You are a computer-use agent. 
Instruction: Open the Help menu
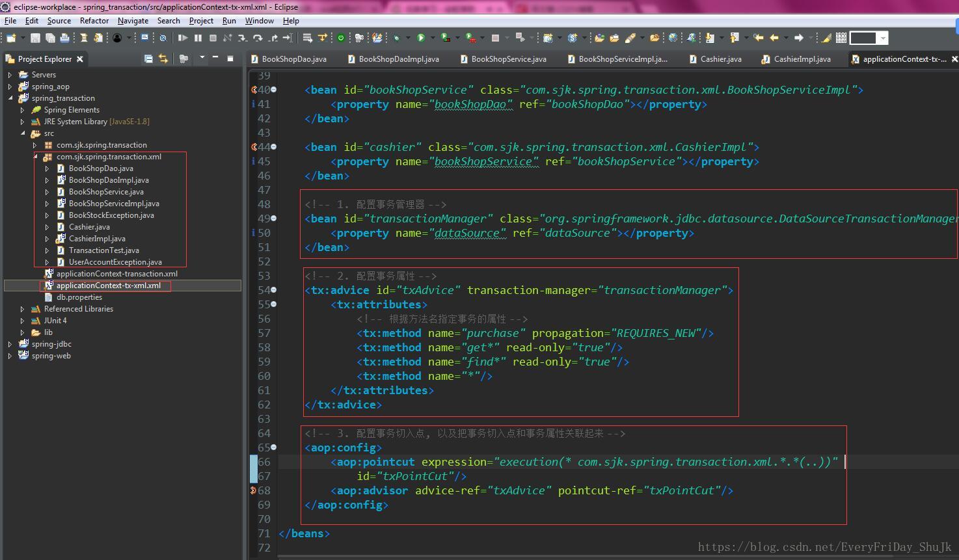291,21
